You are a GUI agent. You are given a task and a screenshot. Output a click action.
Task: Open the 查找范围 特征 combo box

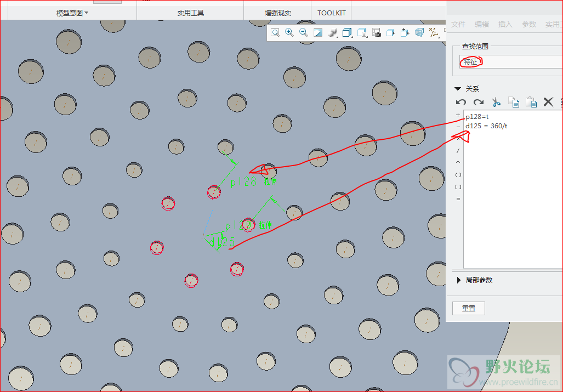(511, 62)
